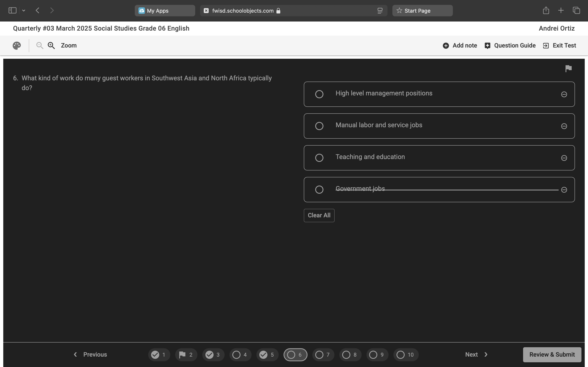Image resolution: width=588 pixels, height=367 pixels.
Task: Click the zoom out magnifier icon
Action: (40, 46)
